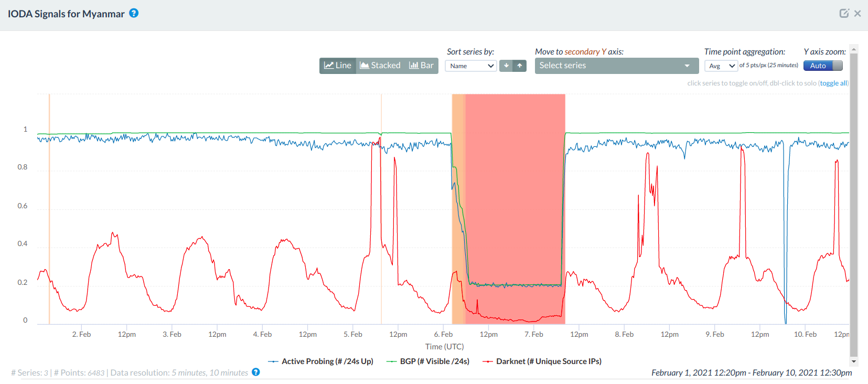Image resolution: width=868 pixels, height=384 pixels.
Task: Click the help icon beside IODA Signals title
Action: tap(134, 13)
